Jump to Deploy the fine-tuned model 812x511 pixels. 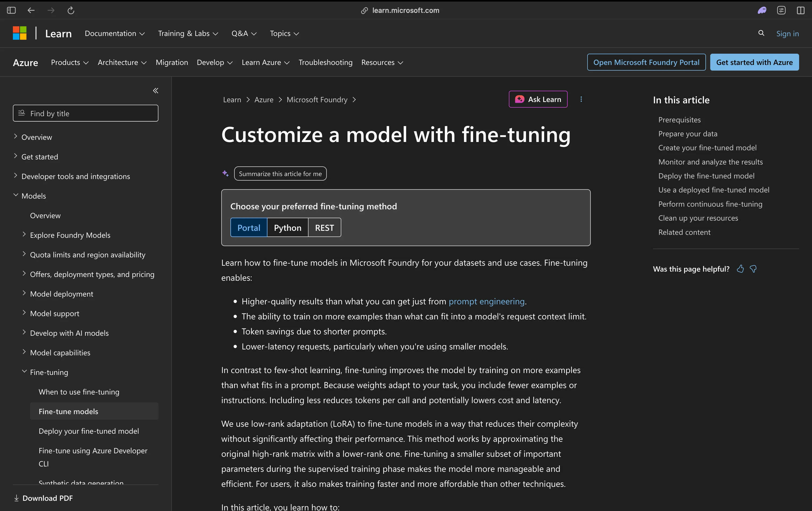tap(706, 176)
